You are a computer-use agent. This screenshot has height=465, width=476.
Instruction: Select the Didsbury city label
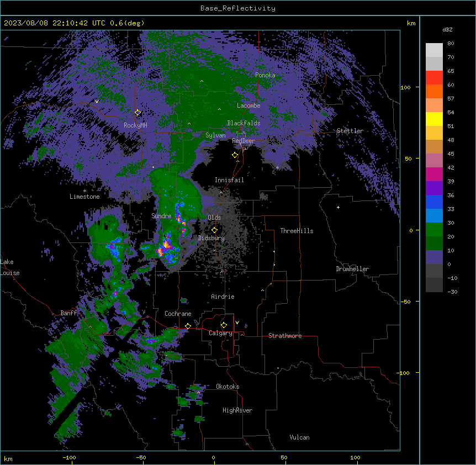pyautogui.click(x=211, y=238)
